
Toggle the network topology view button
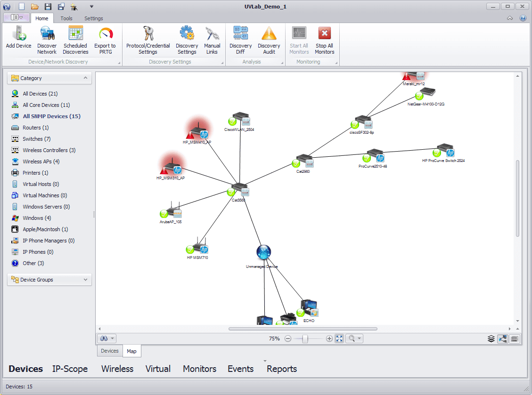click(x=502, y=339)
